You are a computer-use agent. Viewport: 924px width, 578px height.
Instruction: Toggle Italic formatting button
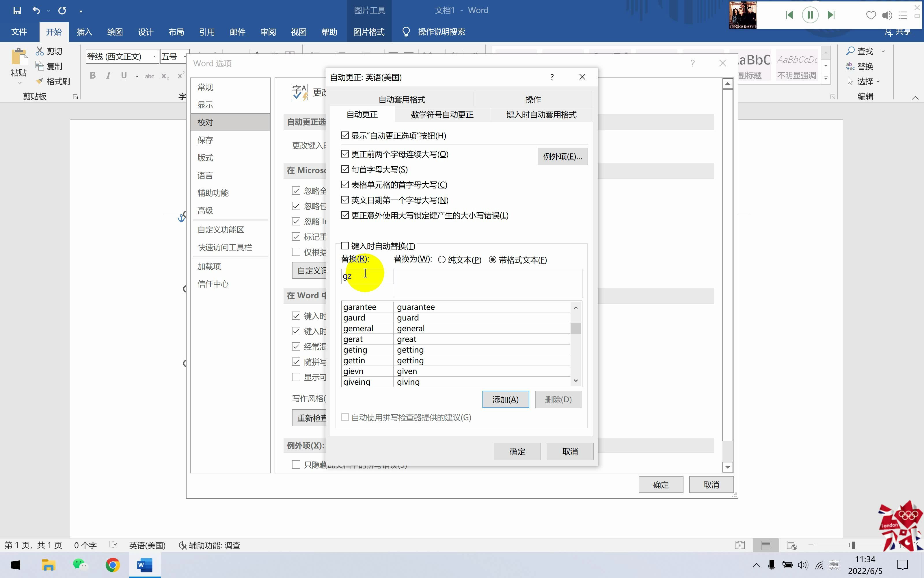coord(109,76)
